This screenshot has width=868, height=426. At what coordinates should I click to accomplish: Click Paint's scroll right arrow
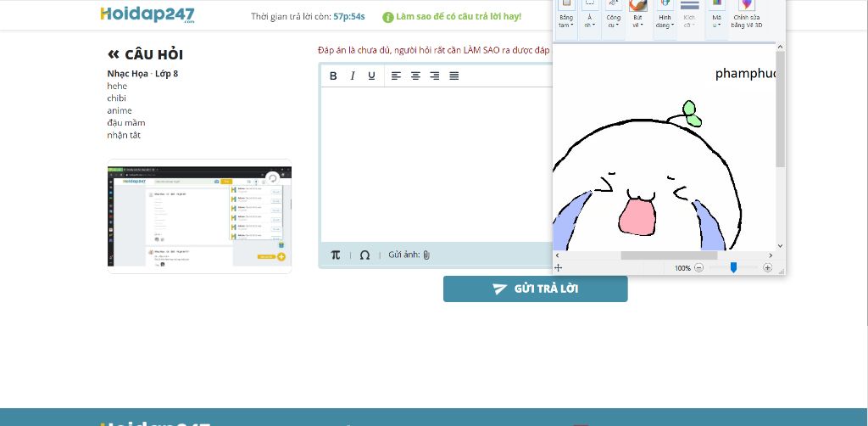(x=771, y=255)
